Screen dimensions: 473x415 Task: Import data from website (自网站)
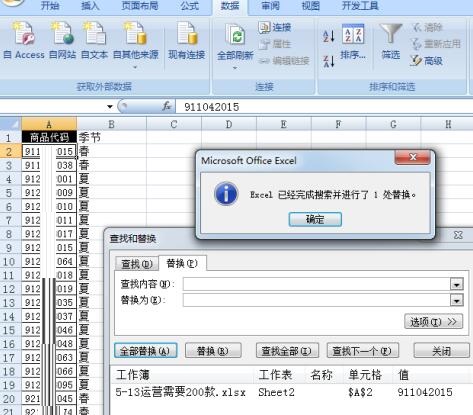pos(62,39)
